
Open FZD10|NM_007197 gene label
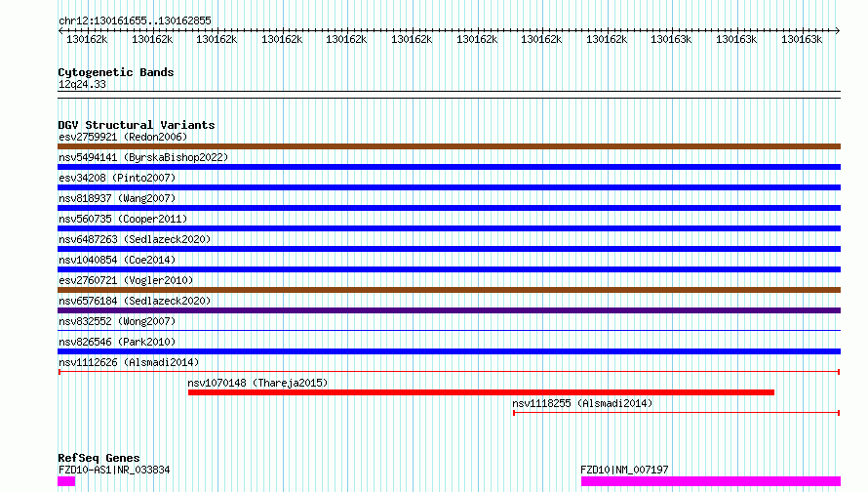[x=624, y=470]
